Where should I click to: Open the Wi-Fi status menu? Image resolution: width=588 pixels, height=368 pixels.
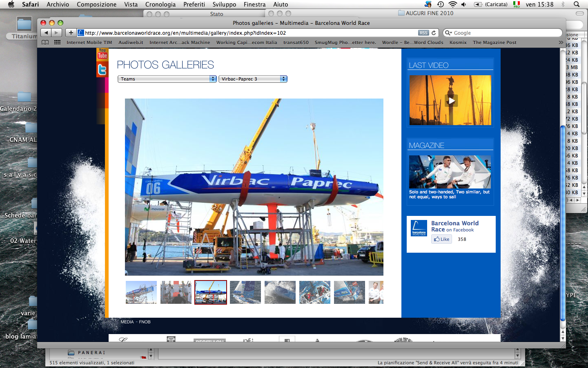(x=452, y=4)
